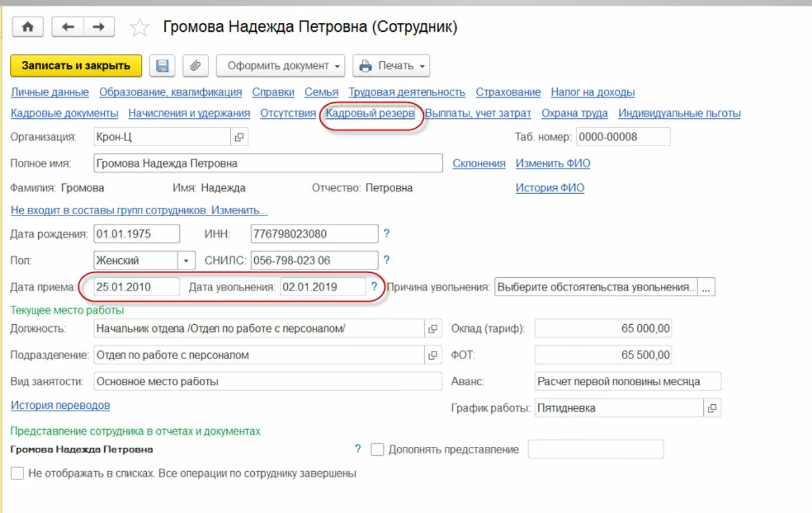Open the Справки section
The width and height of the screenshot is (812, 513).
pyautogui.click(x=273, y=92)
